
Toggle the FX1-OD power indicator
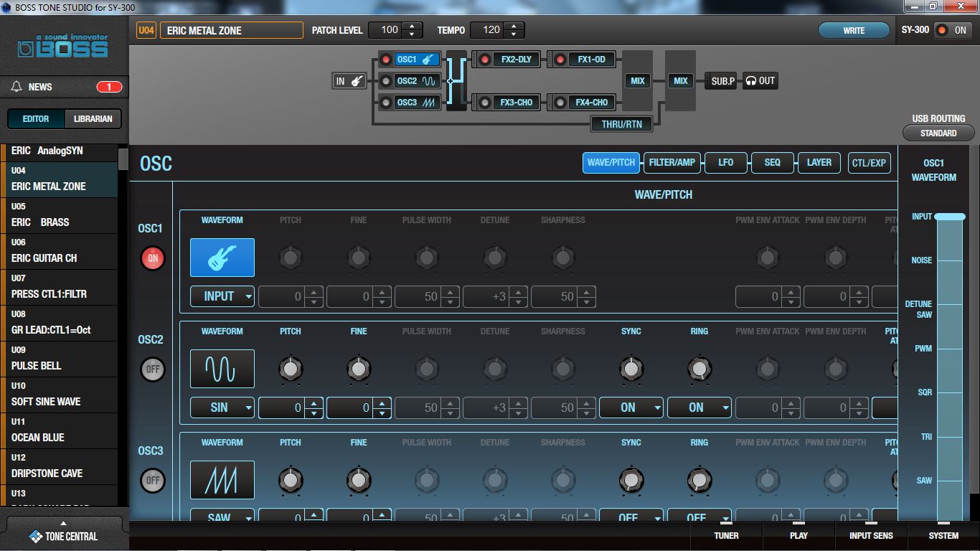click(x=560, y=60)
